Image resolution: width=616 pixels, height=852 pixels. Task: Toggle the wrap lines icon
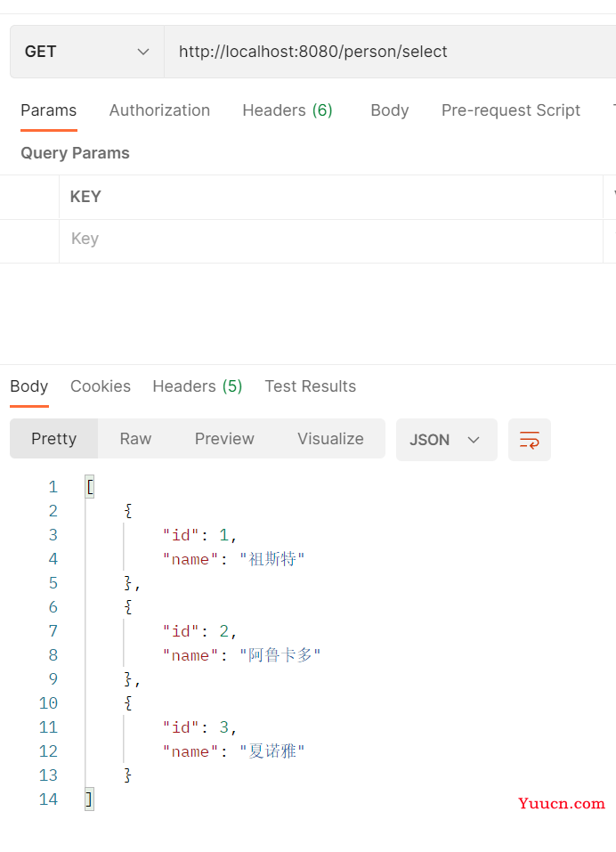pos(529,440)
